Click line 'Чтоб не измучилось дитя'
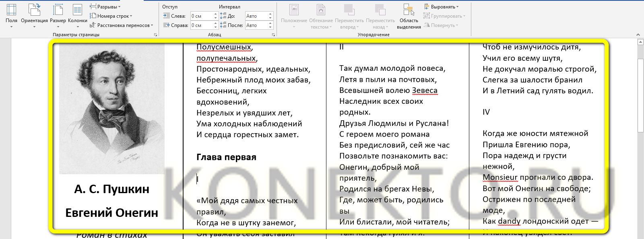 532,47
